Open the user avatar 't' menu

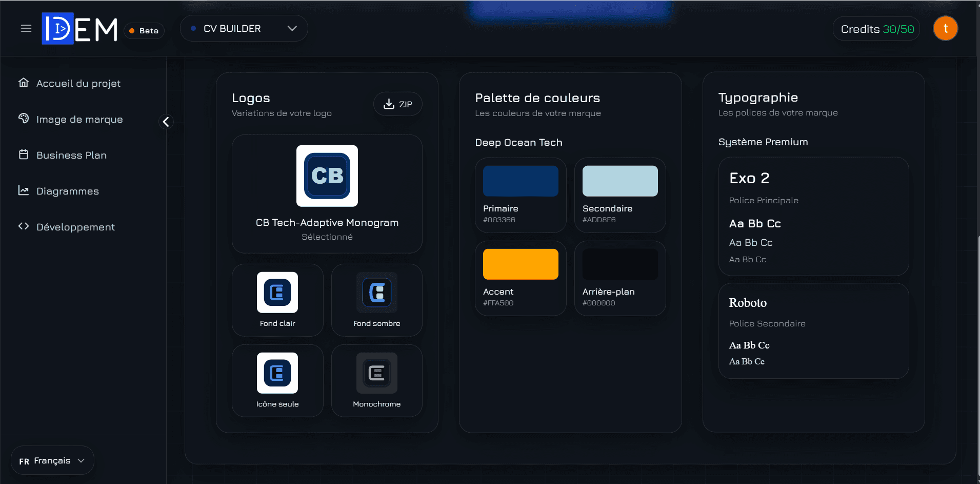[945, 28]
